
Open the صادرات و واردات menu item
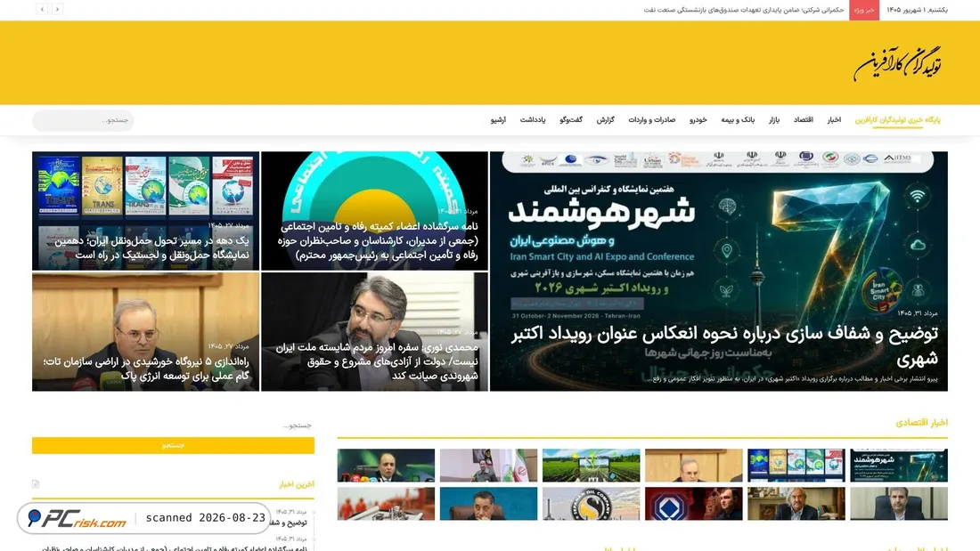(651, 120)
